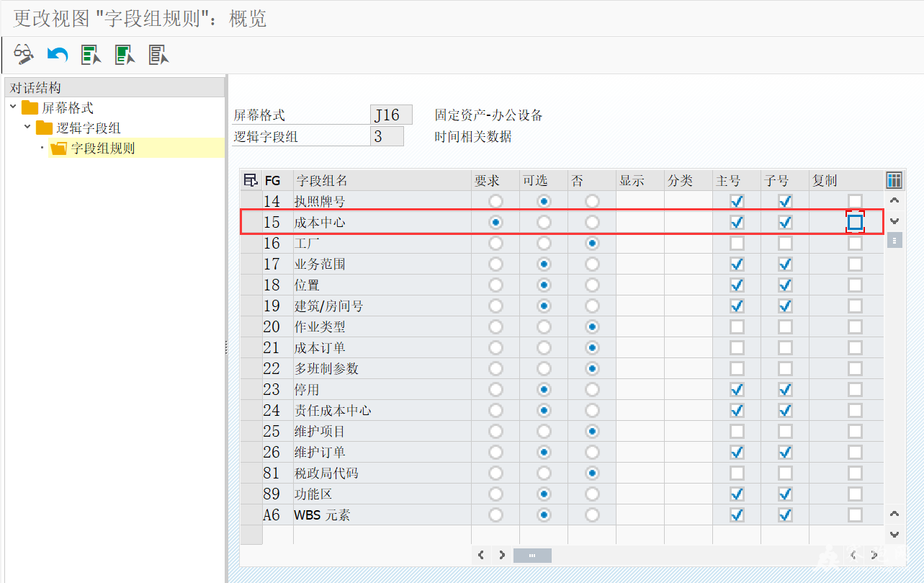This screenshot has width=924, height=583.
Task: Collapse the 逻辑字段组 tree node
Action: pyautogui.click(x=27, y=127)
